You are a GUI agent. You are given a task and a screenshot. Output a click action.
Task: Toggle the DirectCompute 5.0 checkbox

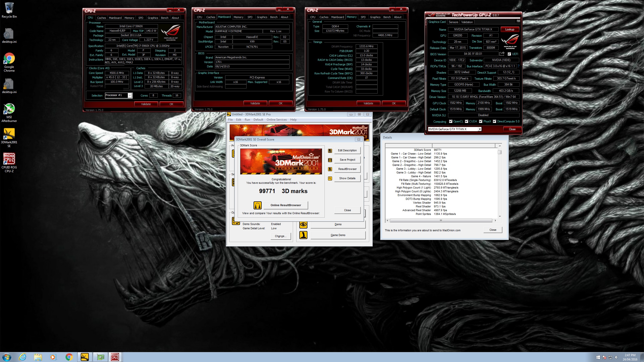[x=494, y=121]
